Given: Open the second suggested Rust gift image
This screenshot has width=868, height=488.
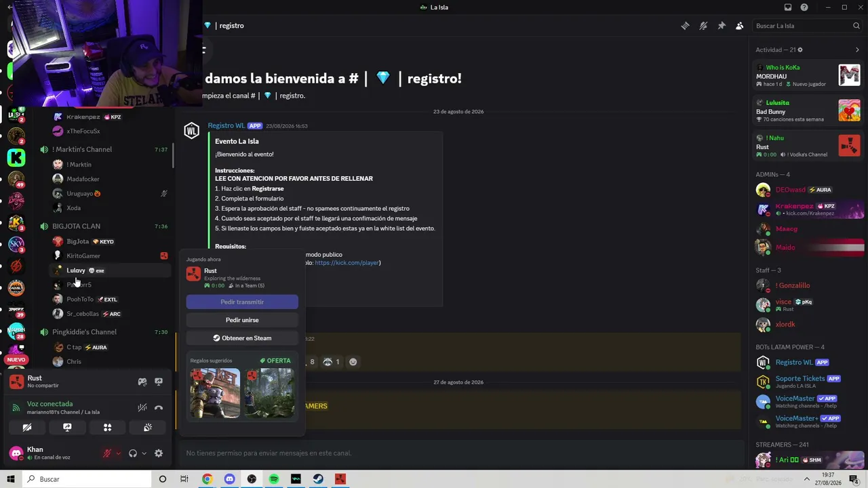Looking at the screenshot, I should 269,393.
